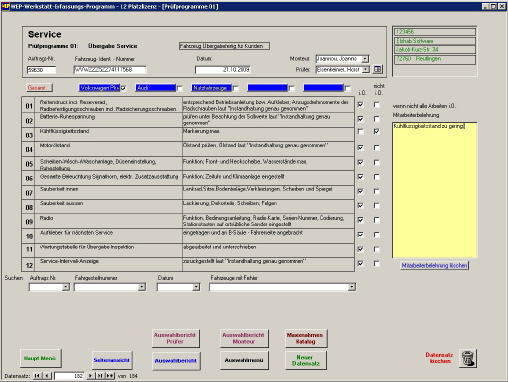Click row 03 description Markierung max
This screenshot has height=382, width=508.
coord(201,131)
